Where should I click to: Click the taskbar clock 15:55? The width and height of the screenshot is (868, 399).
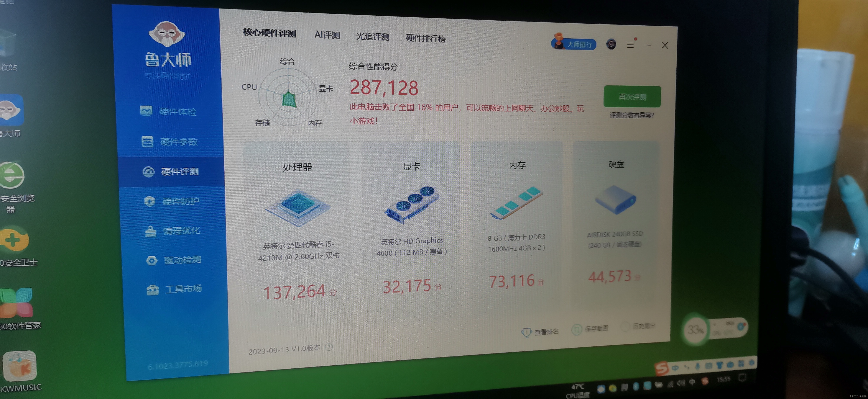pyautogui.click(x=724, y=379)
